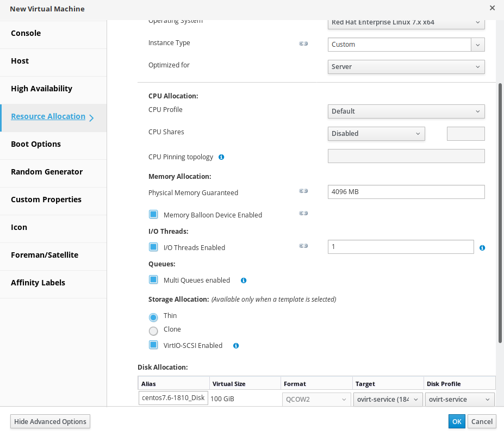Click link icon beside Physical Memory Guaranteed
The height and width of the screenshot is (436, 504).
pos(303,191)
